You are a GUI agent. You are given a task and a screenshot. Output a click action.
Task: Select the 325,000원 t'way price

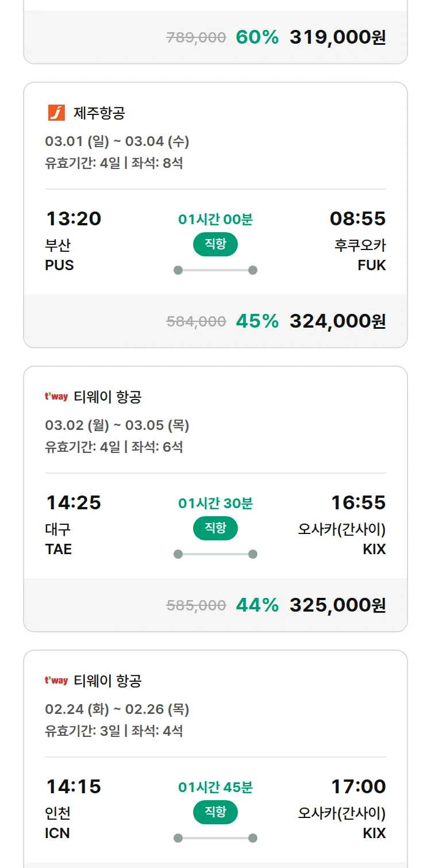337,605
